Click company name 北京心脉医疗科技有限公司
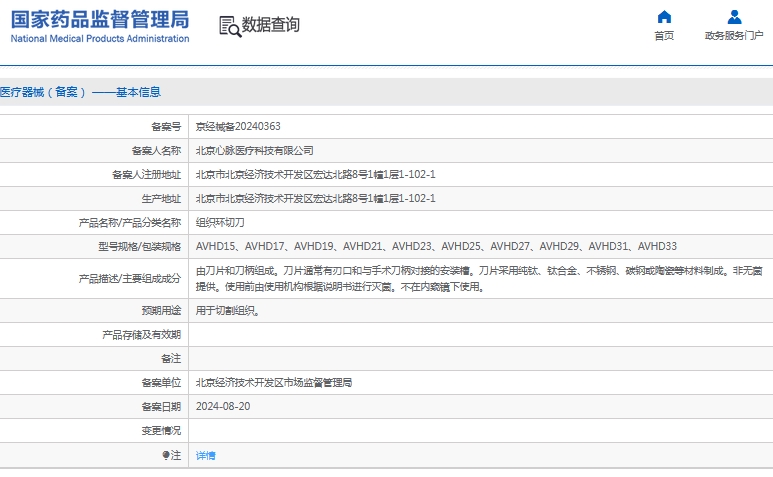The width and height of the screenshot is (773, 477). (254, 151)
